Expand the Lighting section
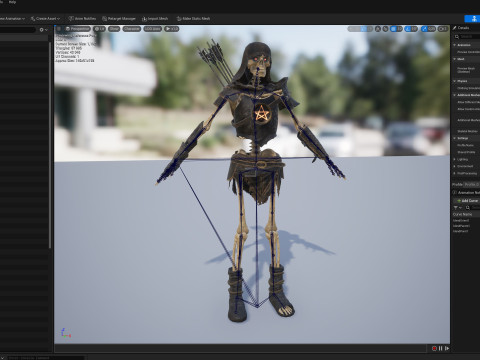Viewport: 480px width, 360px height. pyautogui.click(x=455, y=159)
